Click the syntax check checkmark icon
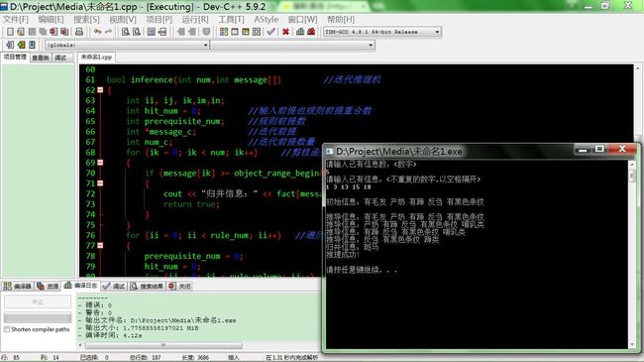644x362 pixels. click(270, 32)
